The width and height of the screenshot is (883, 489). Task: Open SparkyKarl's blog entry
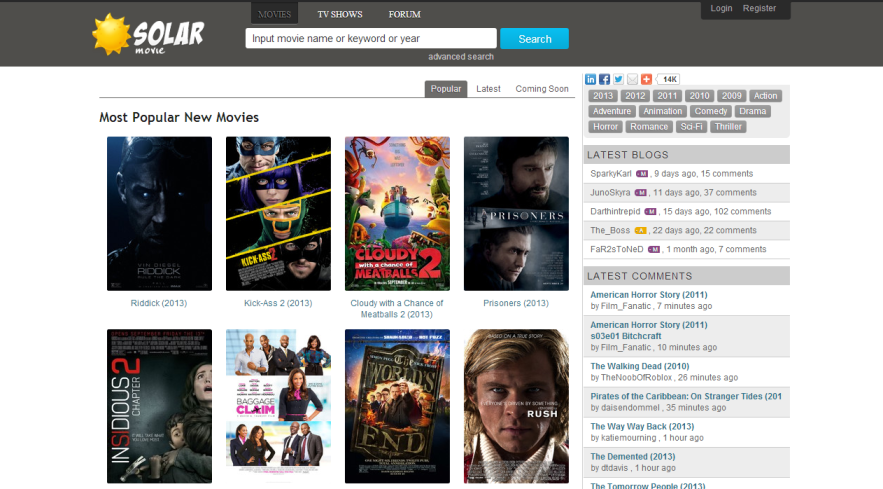(686, 174)
